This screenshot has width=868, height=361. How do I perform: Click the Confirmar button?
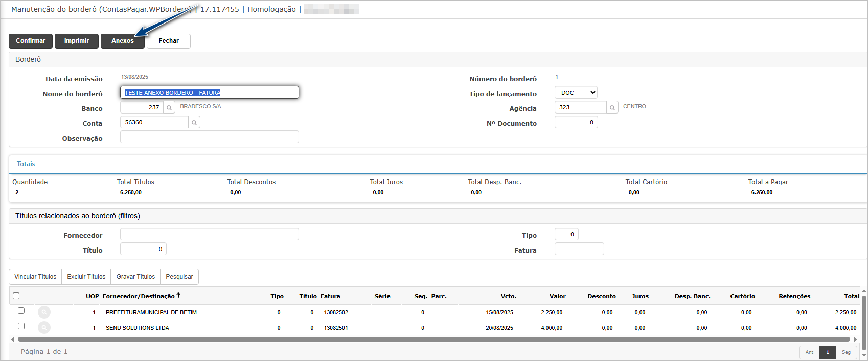(x=31, y=41)
